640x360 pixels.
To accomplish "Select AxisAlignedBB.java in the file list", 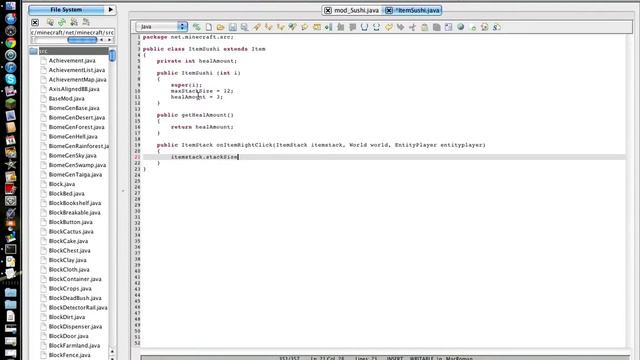I will (74, 89).
